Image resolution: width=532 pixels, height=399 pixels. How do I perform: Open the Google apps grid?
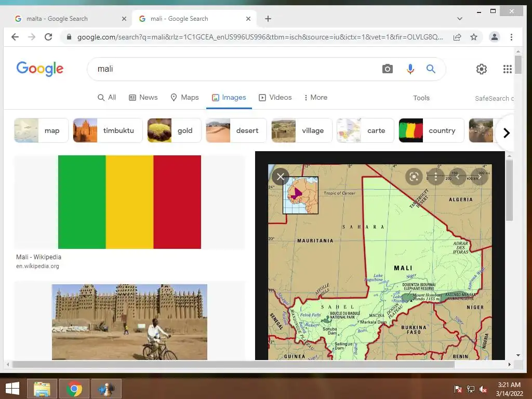click(507, 69)
